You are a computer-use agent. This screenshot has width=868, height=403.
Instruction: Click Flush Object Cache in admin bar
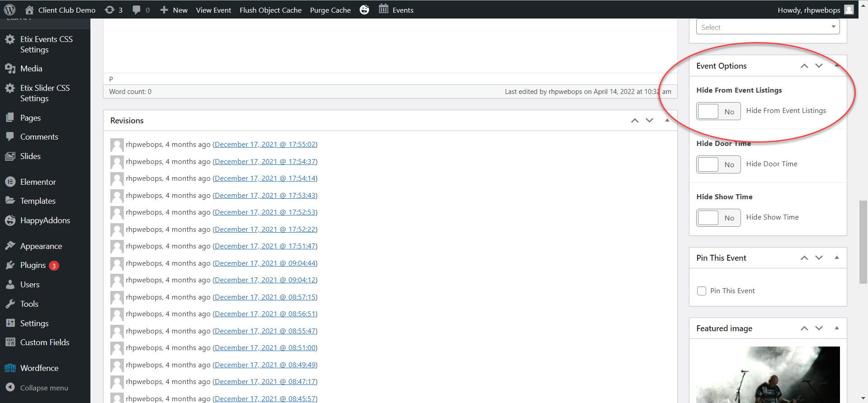[x=270, y=10]
